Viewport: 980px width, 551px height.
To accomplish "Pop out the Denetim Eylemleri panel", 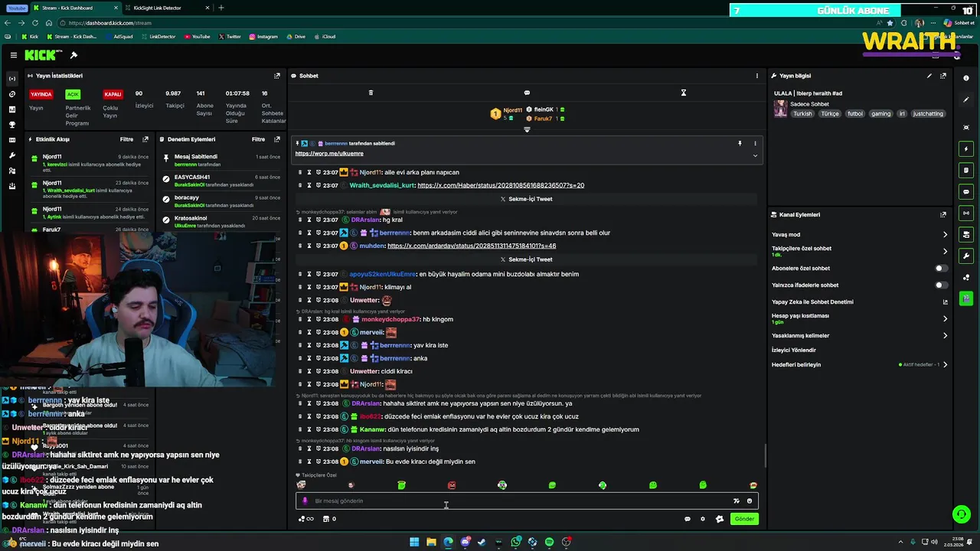I will [x=277, y=139].
